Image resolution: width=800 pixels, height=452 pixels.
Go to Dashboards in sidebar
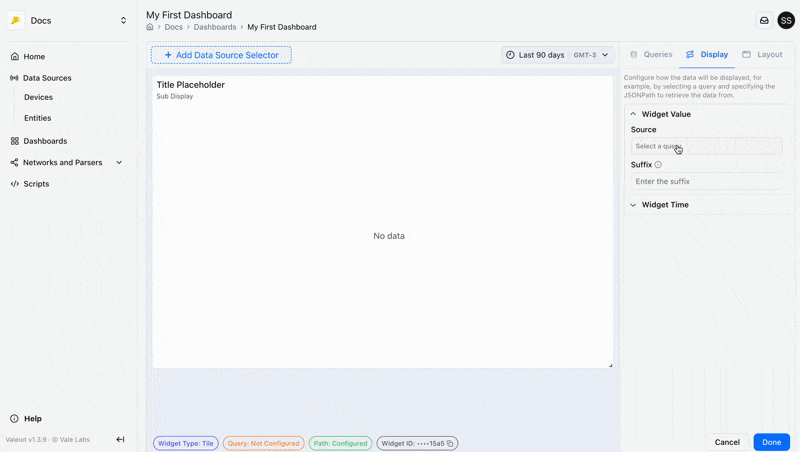point(45,141)
